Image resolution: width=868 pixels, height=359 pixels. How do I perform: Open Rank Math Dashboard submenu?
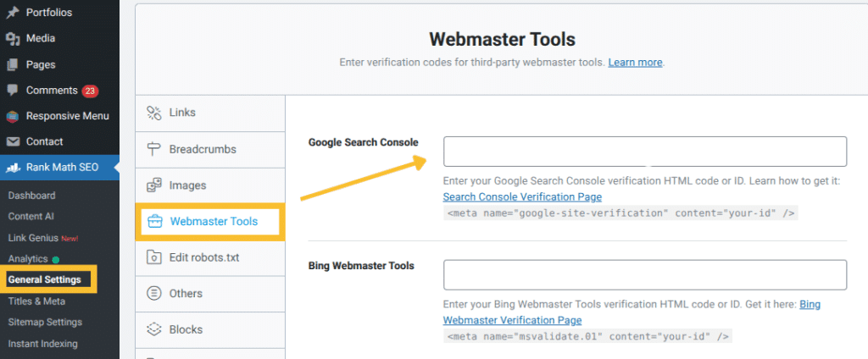click(x=31, y=196)
